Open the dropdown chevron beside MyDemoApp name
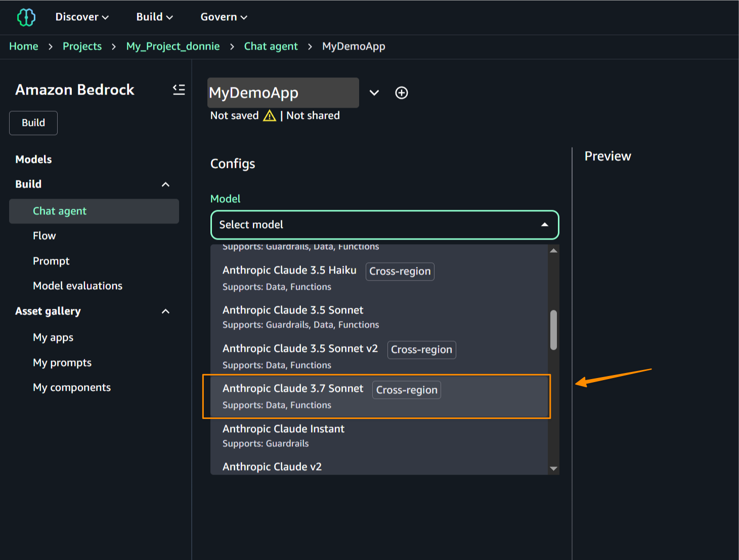Image resolution: width=739 pixels, height=560 pixels. (x=374, y=93)
